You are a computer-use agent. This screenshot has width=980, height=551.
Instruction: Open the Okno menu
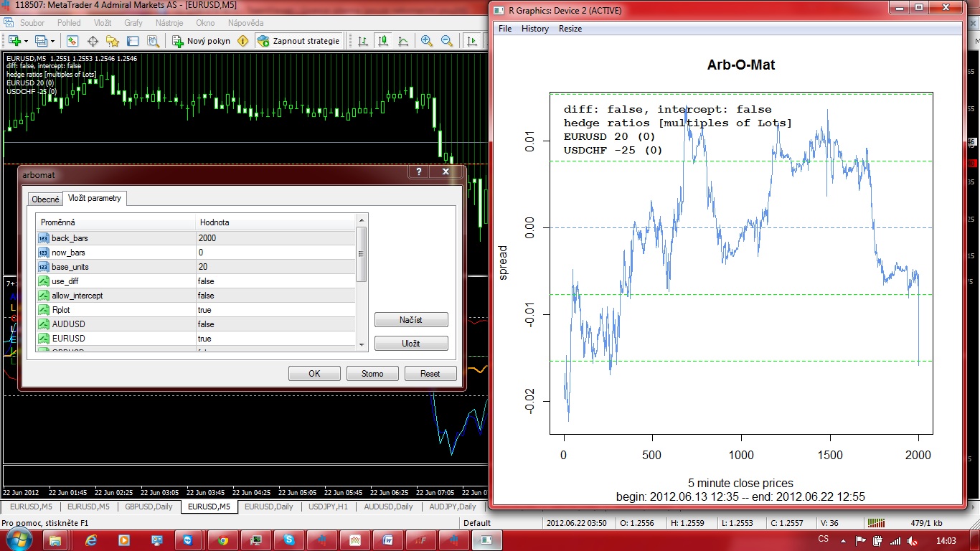pyautogui.click(x=205, y=23)
